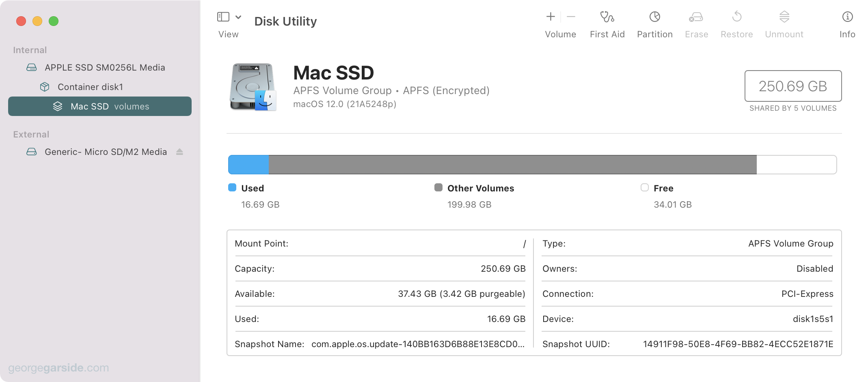Image resolution: width=868 pixels, height=382 pixels.
Task: Click the gray Other Volumes legend swatch
Action: [438, 187]
